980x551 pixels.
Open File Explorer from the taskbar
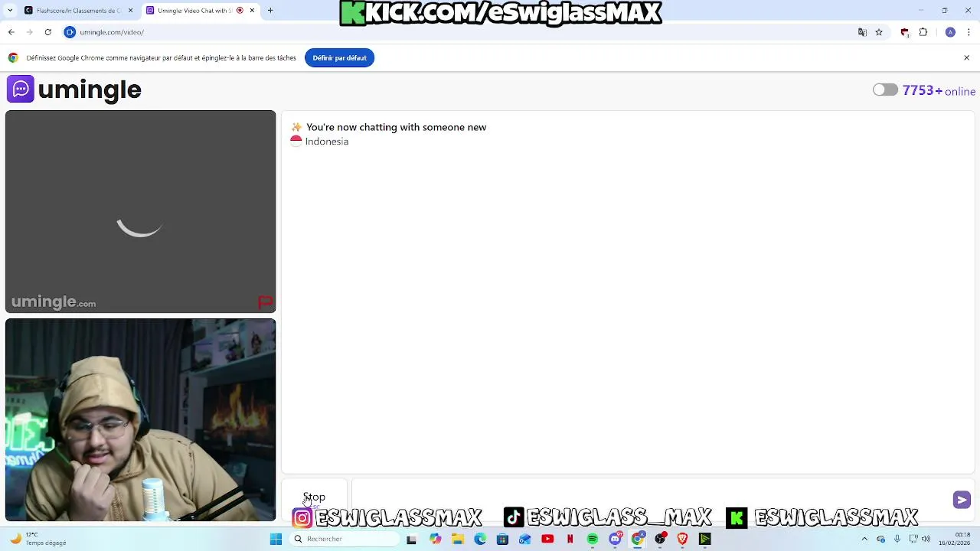coord(458,539)
